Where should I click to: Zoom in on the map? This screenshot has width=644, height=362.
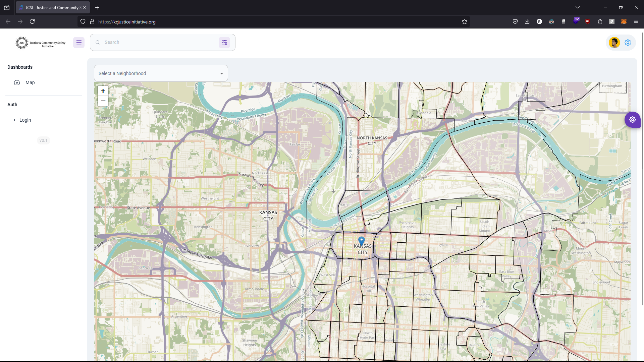103,91
